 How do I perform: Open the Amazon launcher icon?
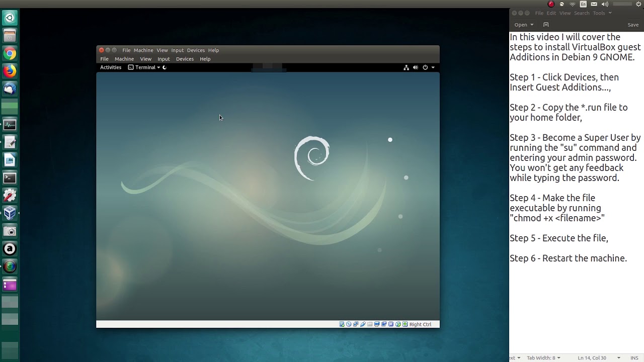(x=10, y=249)
